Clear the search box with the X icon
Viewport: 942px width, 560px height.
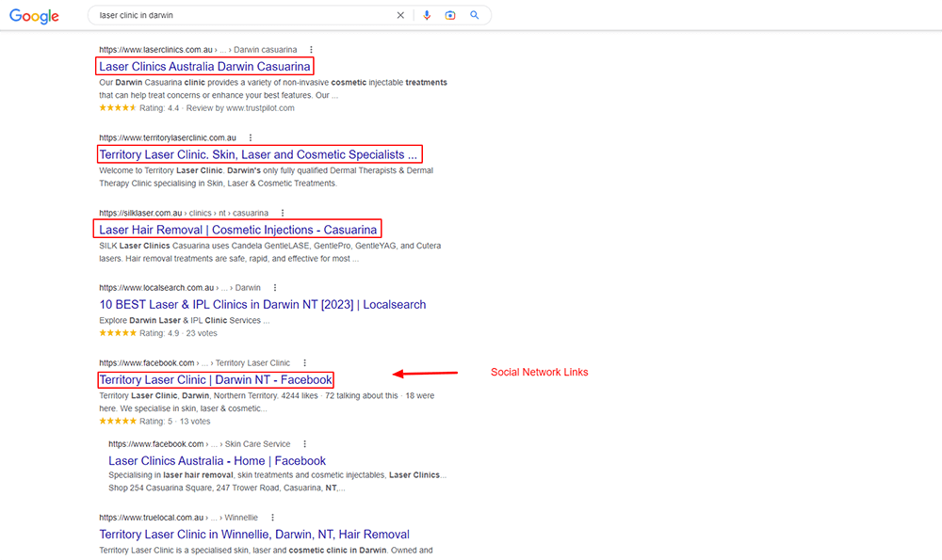point(400,16)
